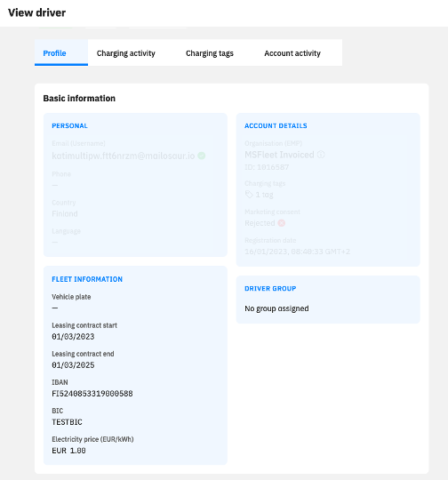The image size is (448, 480).
Task: Select the Profile tab
Action: click(x=54, y=53)
